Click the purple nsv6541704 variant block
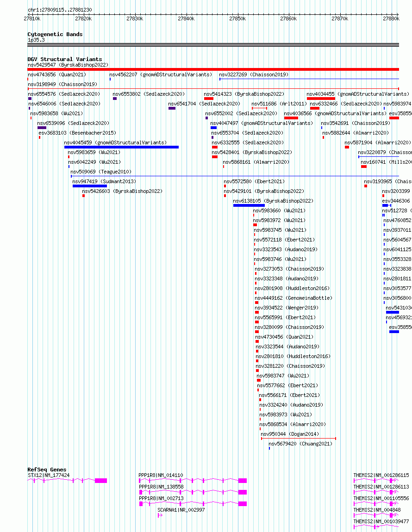 172,109
